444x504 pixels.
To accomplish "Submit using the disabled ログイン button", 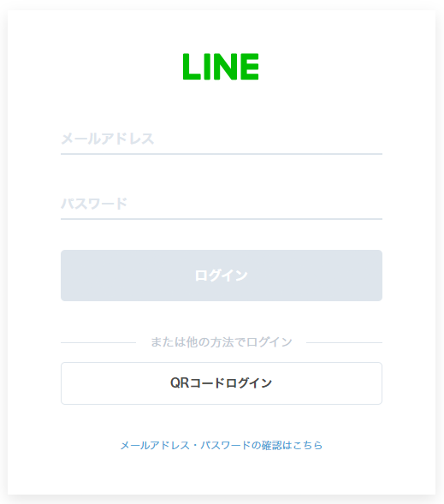I will tap(222, 276).
